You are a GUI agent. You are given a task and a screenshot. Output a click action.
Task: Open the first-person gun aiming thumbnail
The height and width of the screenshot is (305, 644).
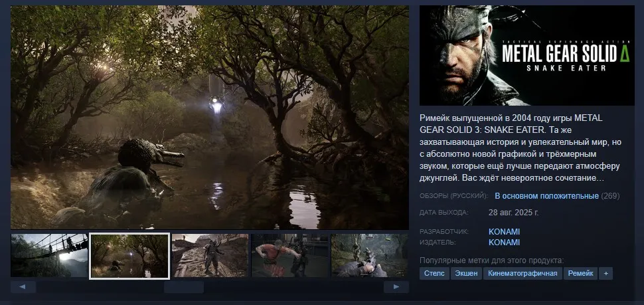coord(370,256)
